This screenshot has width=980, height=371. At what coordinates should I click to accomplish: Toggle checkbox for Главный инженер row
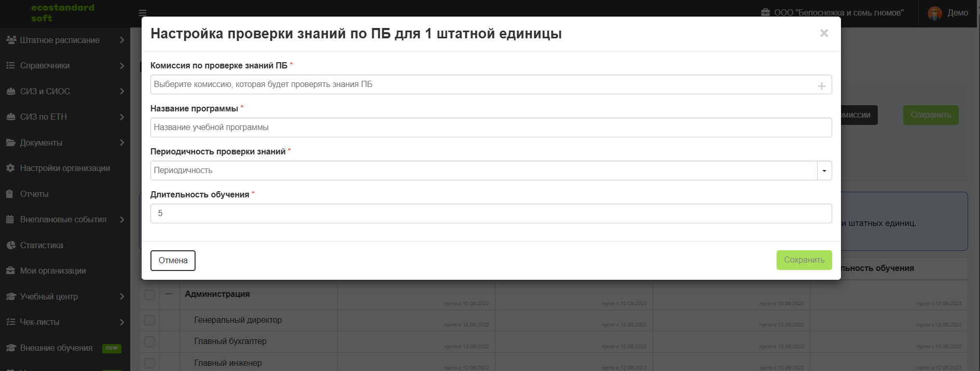tap(149, 363)
